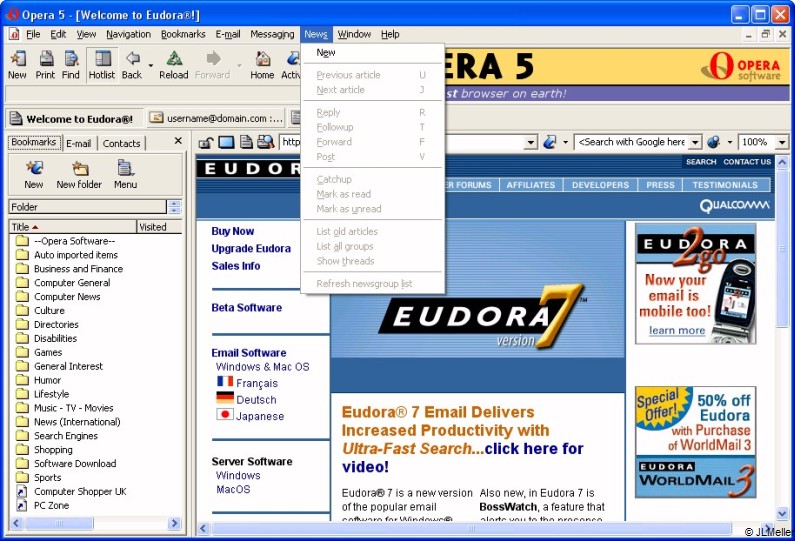
Task: Click the French flag icon
Action: pos(225,381)
